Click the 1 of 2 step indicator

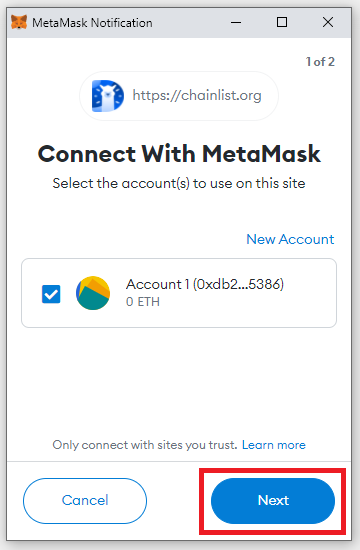point(320,62)
